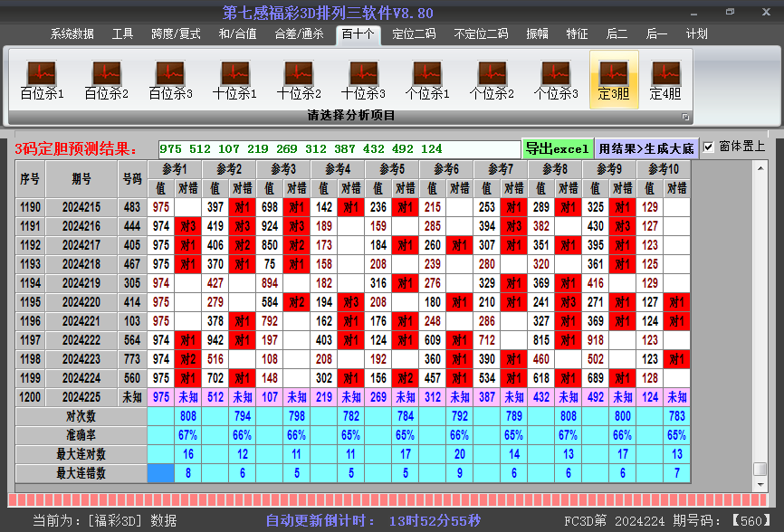Viewport: 784px width, 532px height.
Task: Click the 当前为:[福彩3D] 数据 status text
Action: tap(104, 521)
